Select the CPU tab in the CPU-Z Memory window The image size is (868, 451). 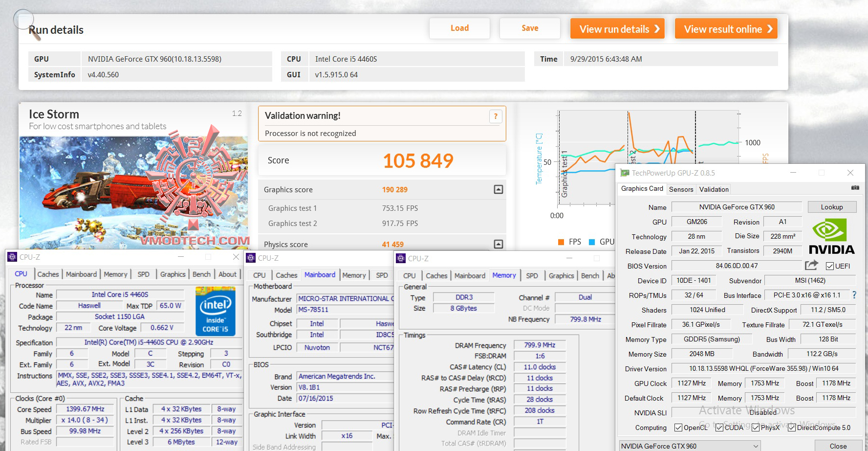[x=410, y=276]
